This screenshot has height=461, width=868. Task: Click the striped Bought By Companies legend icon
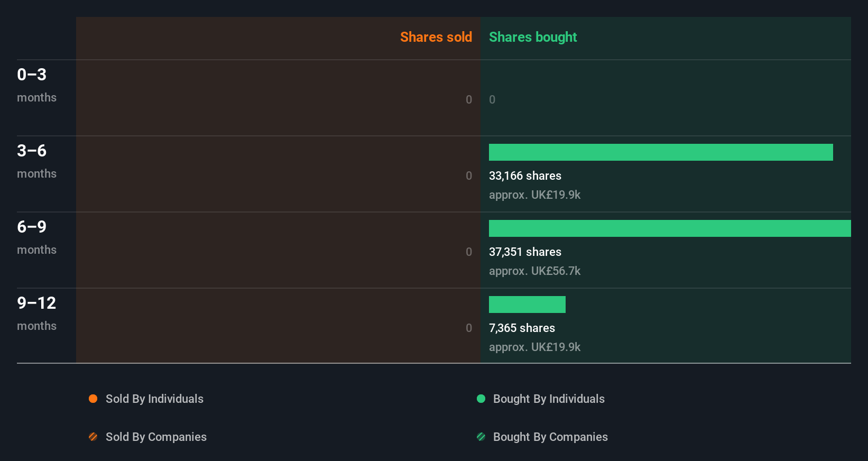click(481, 437)
